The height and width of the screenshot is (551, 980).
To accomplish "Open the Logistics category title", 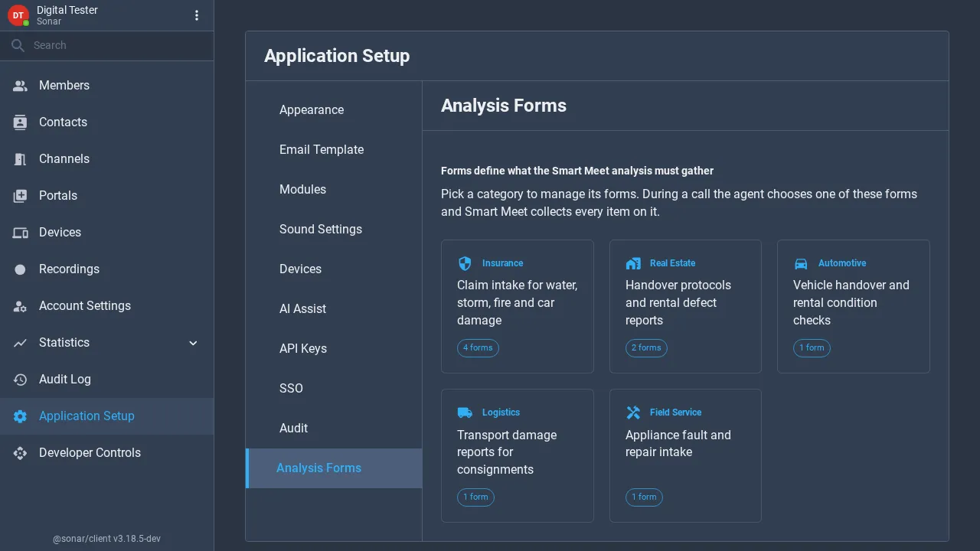I will point(501,412).
